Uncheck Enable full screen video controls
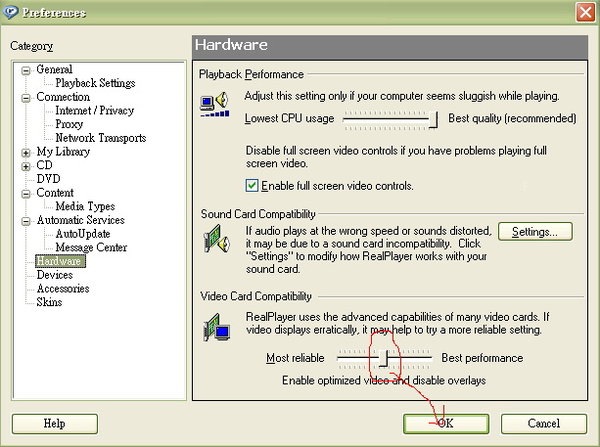The width and height of the screenshot is (600, 447). [251, 186]
